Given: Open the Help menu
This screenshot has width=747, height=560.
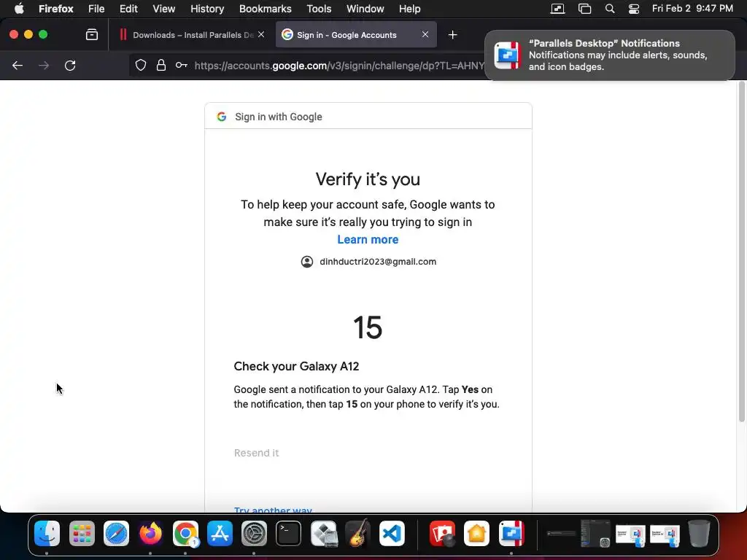Looking at the screenshot, I should [410, 9].
